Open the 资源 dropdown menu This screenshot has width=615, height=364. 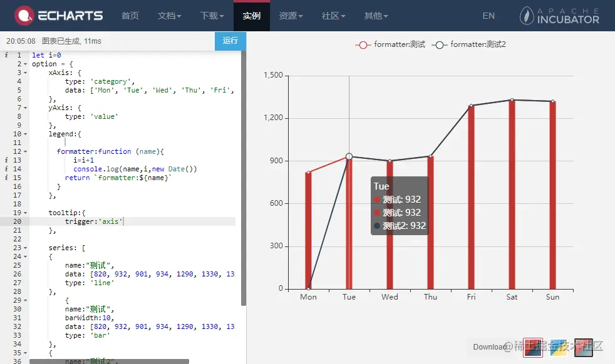[291, 16]
